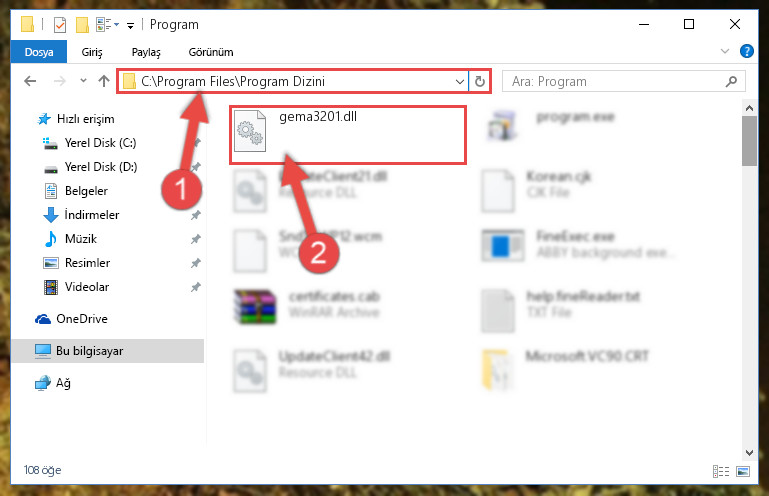
Task: Click the vertical scrollbar thumb
Action: pyautogui.click(x=749, y=141)
